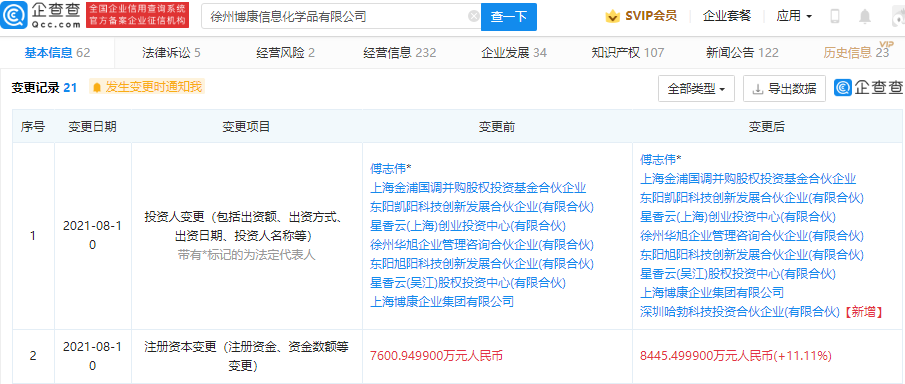Click the 变更日期 column header
This screenshot has width=905, height=384.
[x=92, y=126]
